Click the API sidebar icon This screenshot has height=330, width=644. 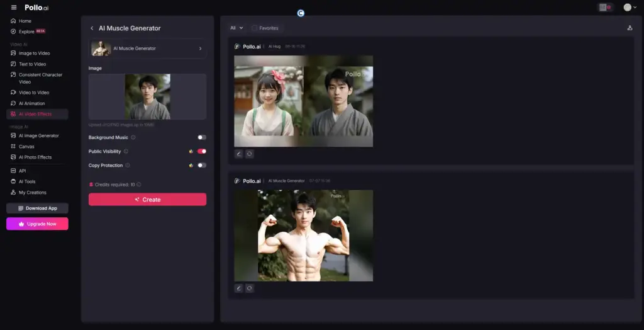point(13,171)
